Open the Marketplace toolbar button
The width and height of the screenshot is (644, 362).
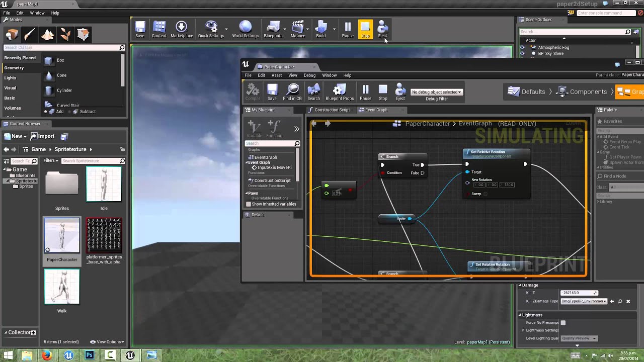pos(182,29)
